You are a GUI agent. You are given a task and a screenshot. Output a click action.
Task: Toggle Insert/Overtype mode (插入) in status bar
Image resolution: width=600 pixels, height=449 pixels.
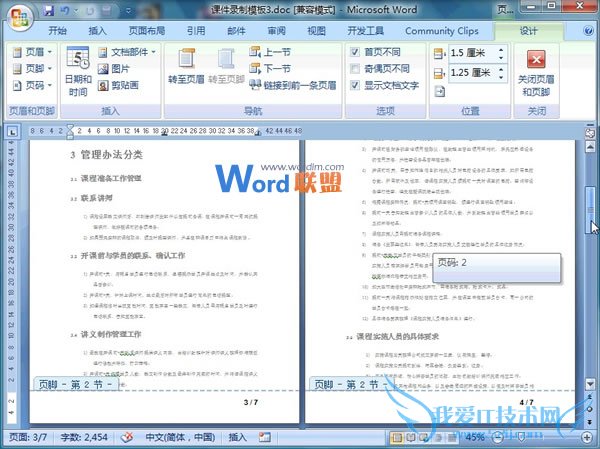(x=237, y=437)
